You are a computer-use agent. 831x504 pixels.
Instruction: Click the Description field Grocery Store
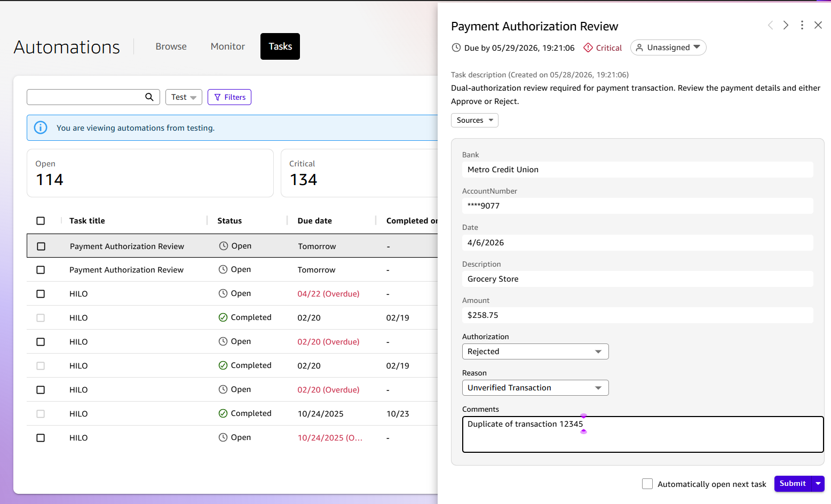pos(637,279)
